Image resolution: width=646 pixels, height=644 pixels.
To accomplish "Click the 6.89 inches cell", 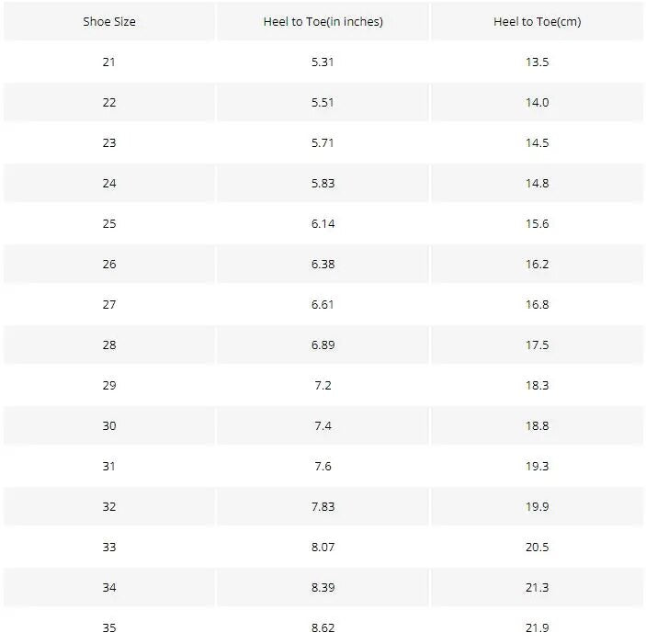I will pos(323,345).
